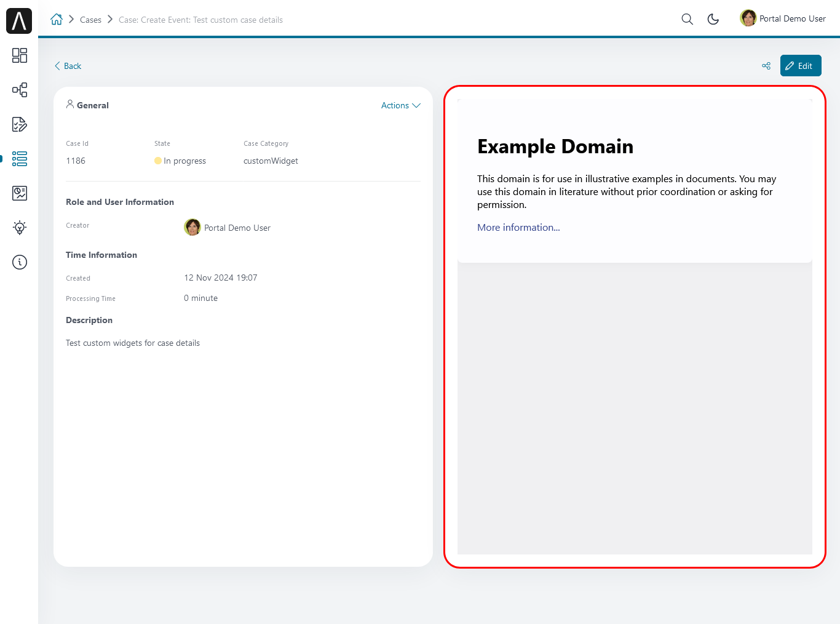Select the current case breadcrumb item

tap(200, 20)
